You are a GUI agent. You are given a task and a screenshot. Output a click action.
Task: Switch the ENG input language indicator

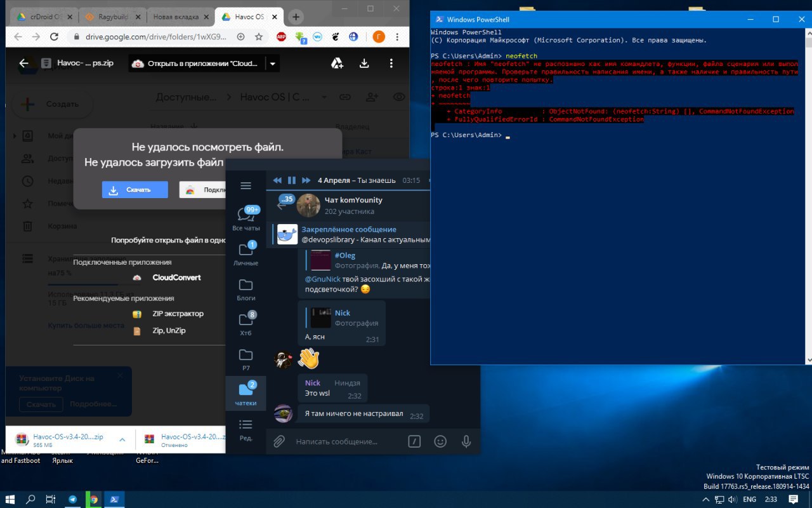pyautogui.click(x=749, y=499)
